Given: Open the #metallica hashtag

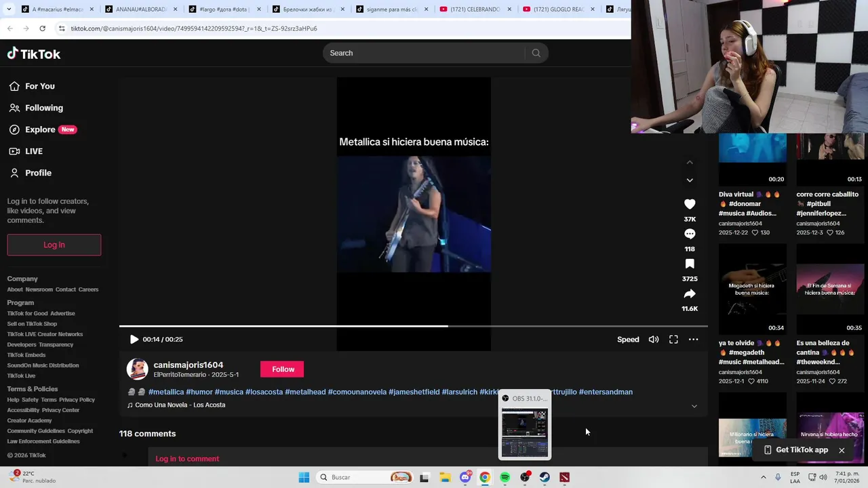Looking at the screenshot, I should pyautogui.click(x=166, y=392).
